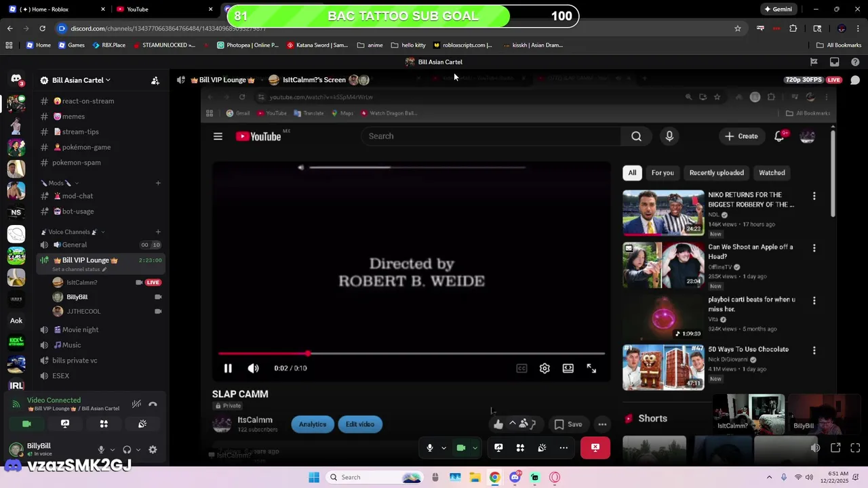Open Discord inbox icon in title bar

click(834, 62)
